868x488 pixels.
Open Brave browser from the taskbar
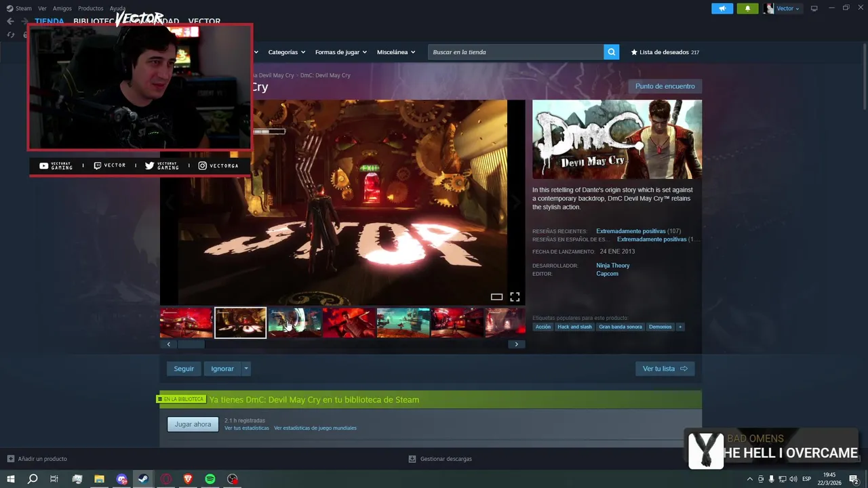tap(188, 479)
